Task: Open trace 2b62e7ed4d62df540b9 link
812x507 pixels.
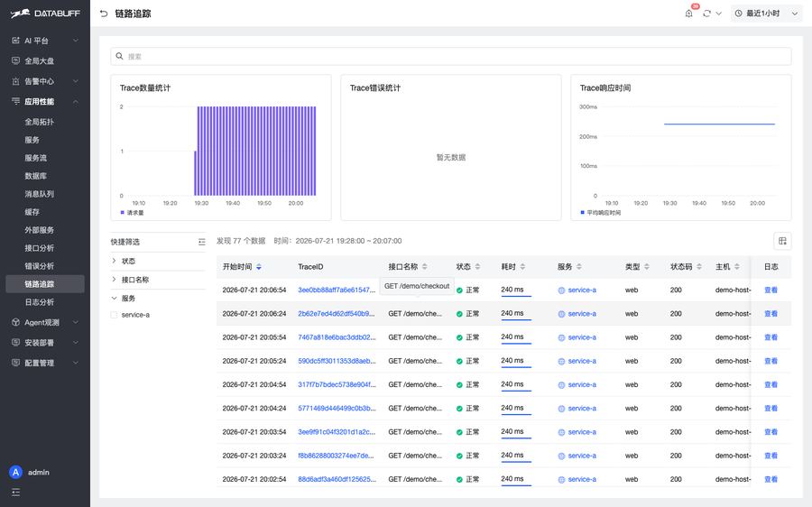Action: (x=337, y=314)
